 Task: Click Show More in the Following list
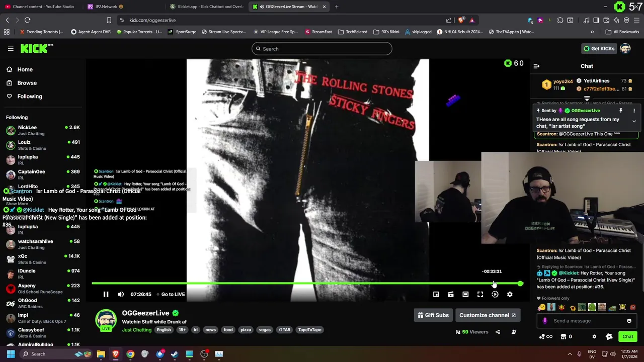17,204
